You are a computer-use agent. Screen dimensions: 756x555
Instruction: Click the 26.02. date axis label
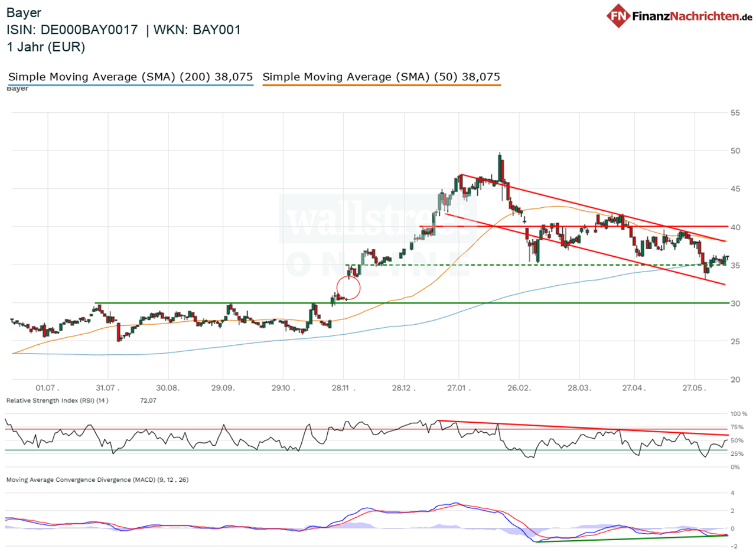[519, 390]
